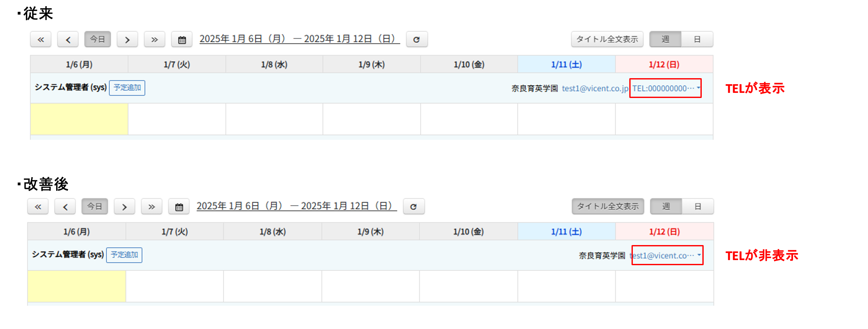Screen dimensions: 868x329
Task: Go to next week in the upper calendar
Action: click(x=127, y=40)
